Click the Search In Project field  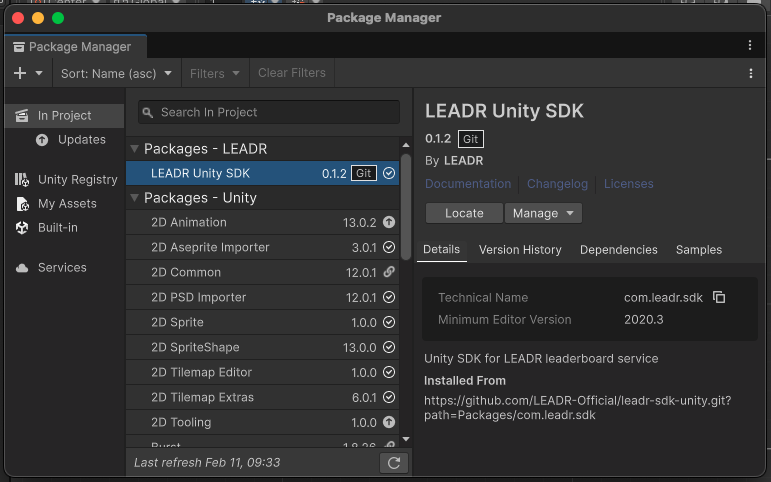click(269, 112)
